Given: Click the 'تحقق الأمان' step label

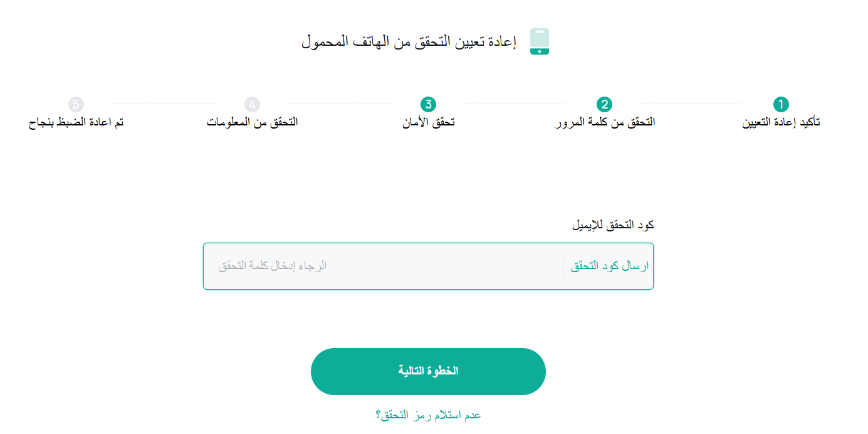Looking at the screenshot, I should [x=428, y=122].
